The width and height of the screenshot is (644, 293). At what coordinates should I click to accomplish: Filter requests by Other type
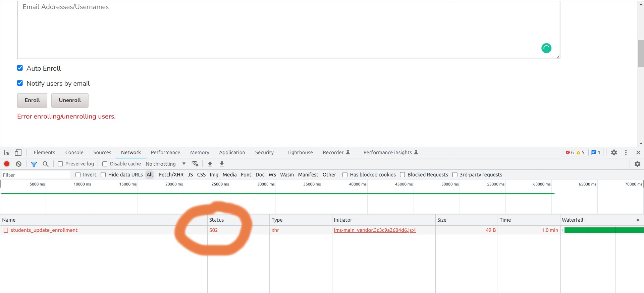click(x=329, y=174)
